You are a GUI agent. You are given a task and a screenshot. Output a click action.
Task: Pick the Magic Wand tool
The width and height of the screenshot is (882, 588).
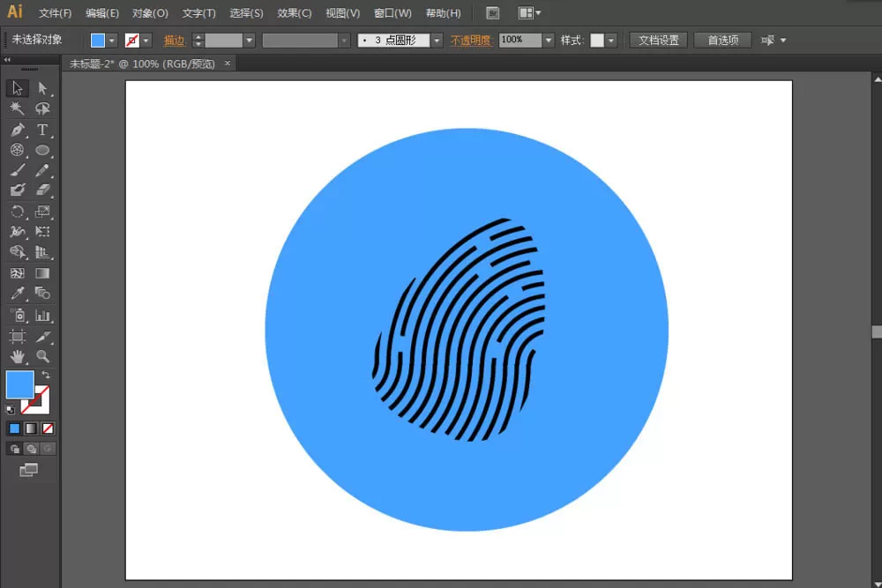point(17,108)
